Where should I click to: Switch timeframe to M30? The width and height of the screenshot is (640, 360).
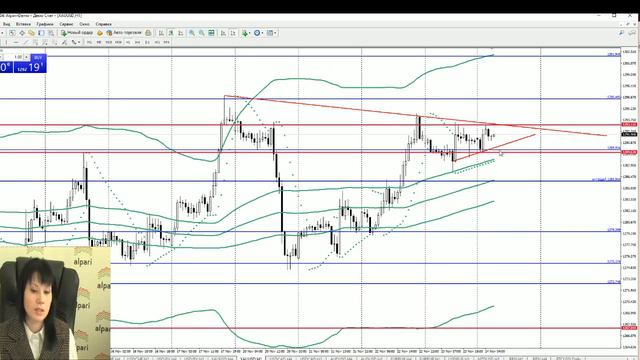[x=118, y=42]
